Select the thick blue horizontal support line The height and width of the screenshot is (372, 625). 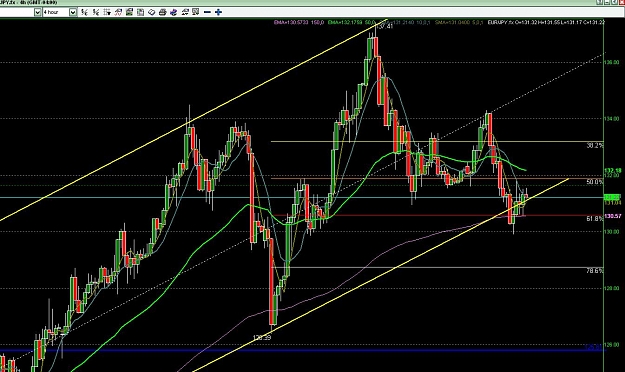(x=301, y=350)
